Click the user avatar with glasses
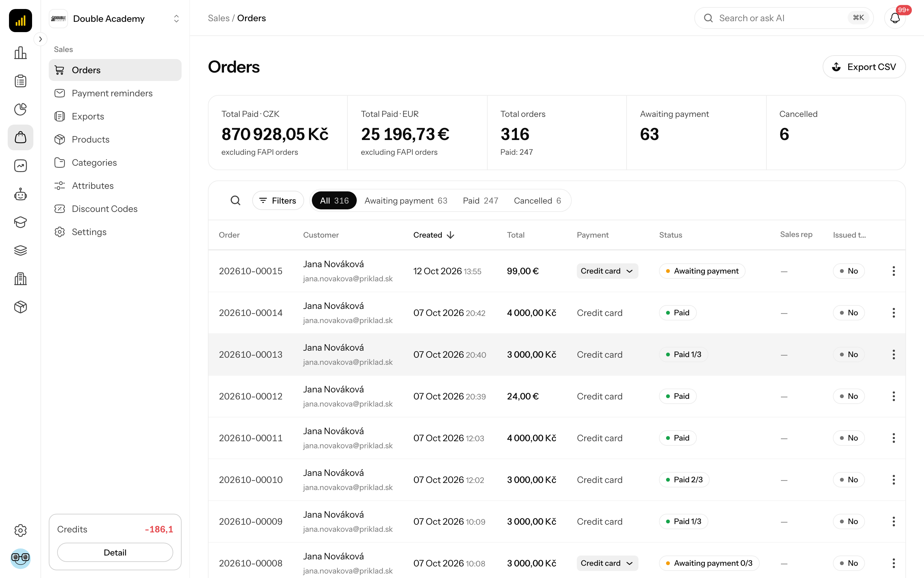The width and height of the screenshot is (924, 578). coord(20,558)
